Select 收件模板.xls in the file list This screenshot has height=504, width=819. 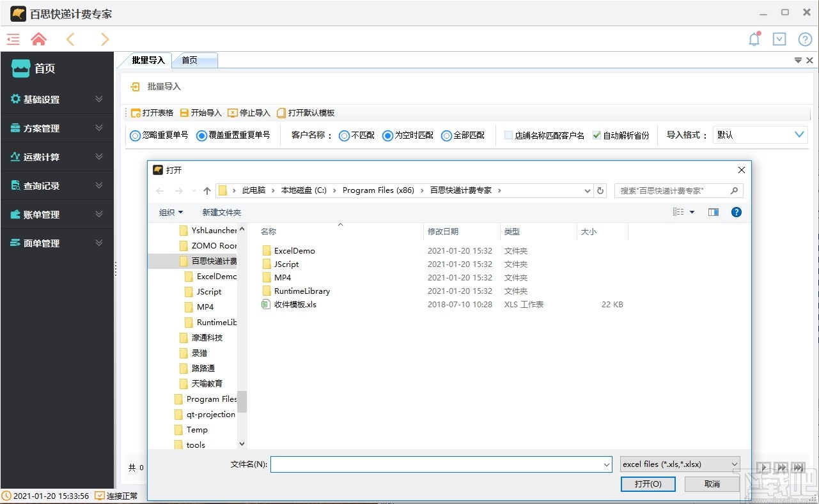(x=293, y=304)
